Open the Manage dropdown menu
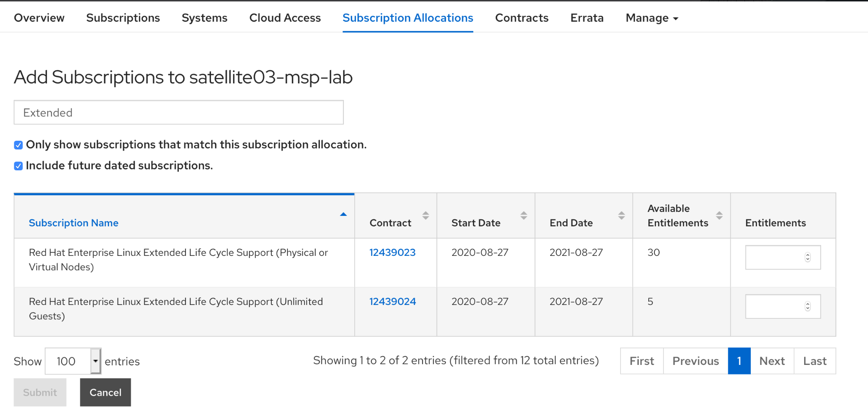868x414 pixels. (x=651, y=18)
